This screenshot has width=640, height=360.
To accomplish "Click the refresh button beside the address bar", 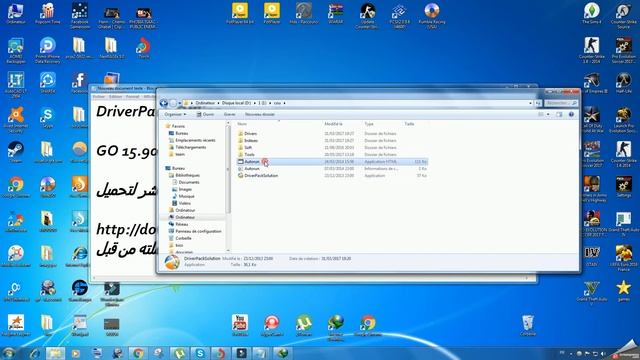I will (x=538, y=103).
